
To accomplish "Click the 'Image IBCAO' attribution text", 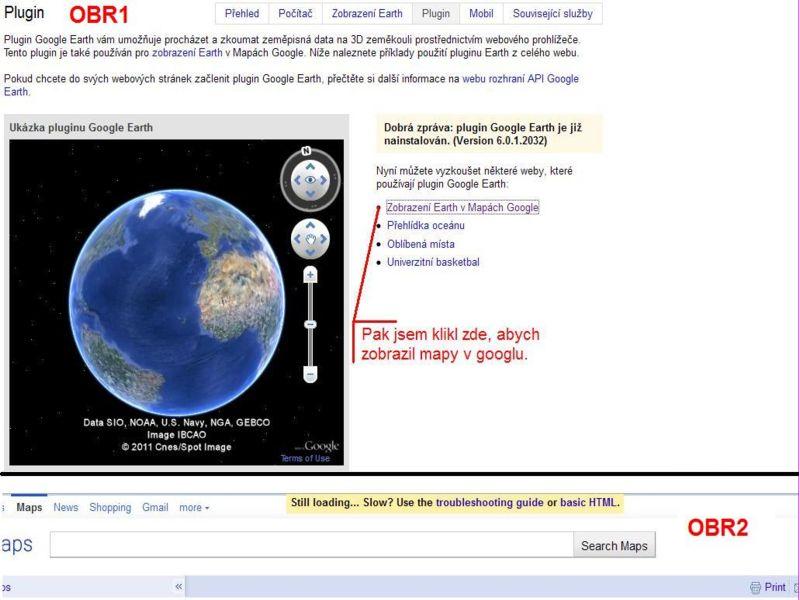I will coord(177,435).
